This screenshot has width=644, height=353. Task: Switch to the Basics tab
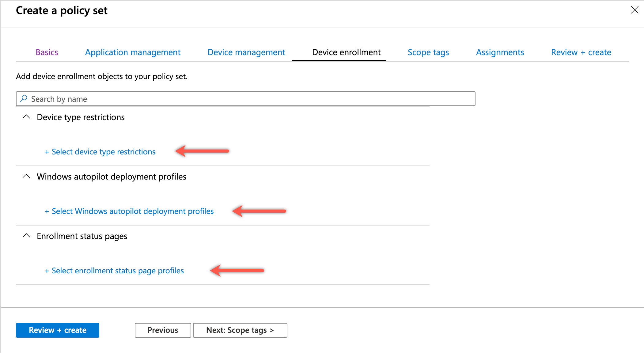47,52
